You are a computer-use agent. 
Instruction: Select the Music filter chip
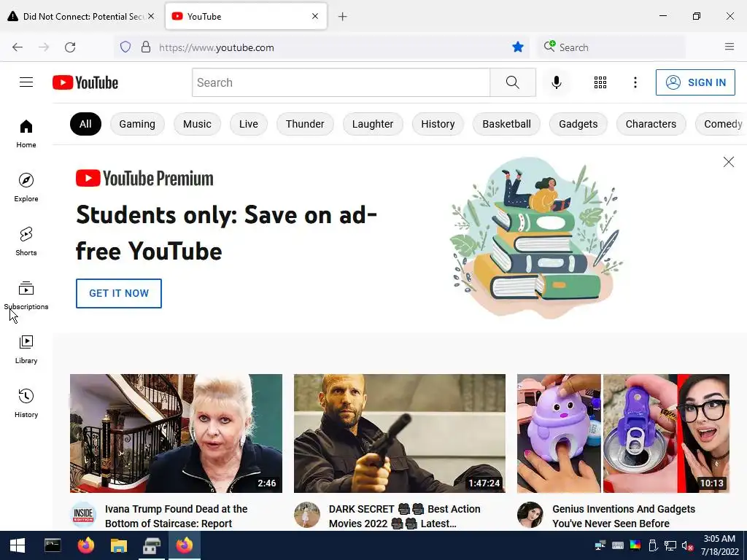[197, 124]
